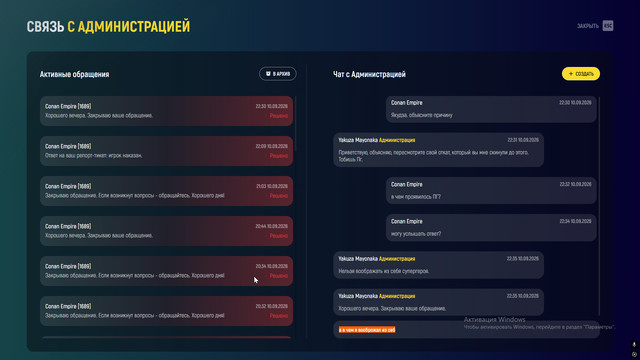Click the last admin message sent at 22:35
The image size is (640, 360).
coord(438,302)
